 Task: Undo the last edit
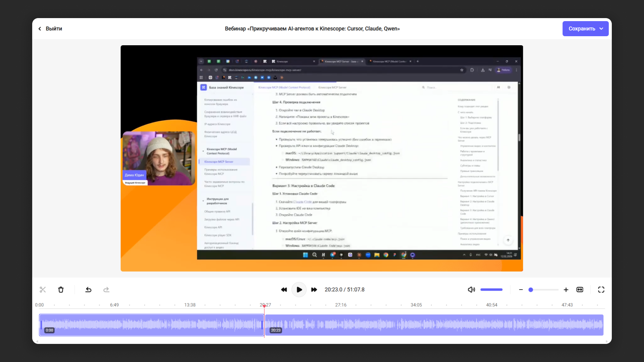coord(88,290)
